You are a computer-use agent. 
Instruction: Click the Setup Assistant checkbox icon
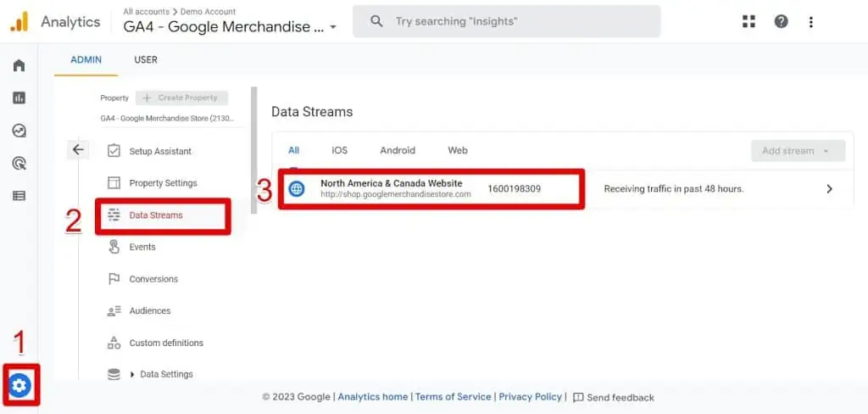[x=114, y=151]
